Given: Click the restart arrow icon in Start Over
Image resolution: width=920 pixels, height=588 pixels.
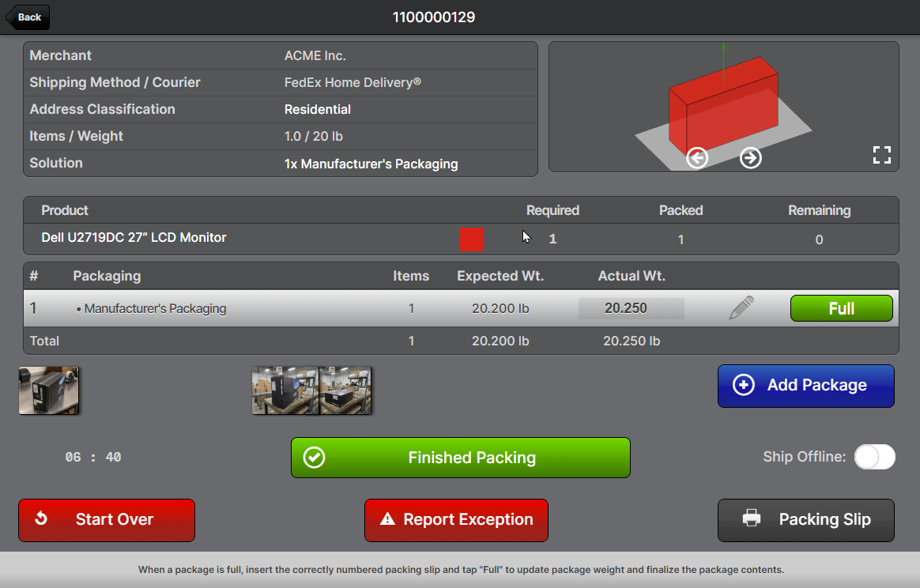Looking at the screenshot, I should pyautogui.click(x=41, y=518).
